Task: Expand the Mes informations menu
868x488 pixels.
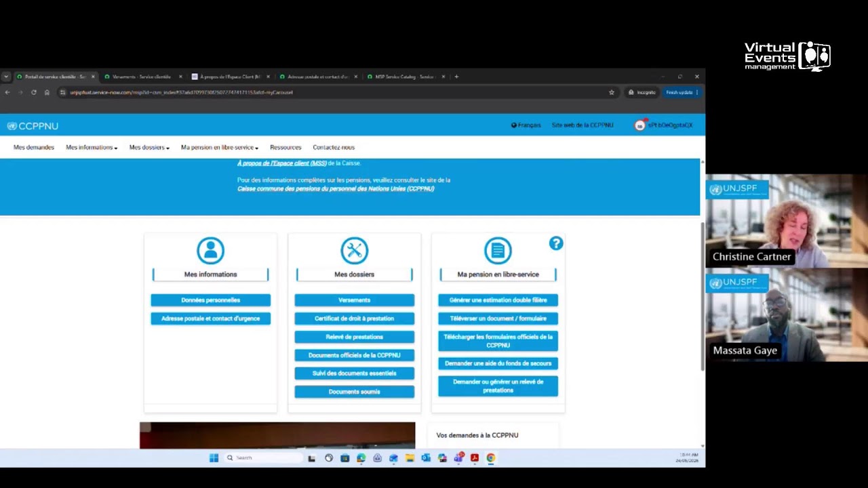Action: [92, 147]
